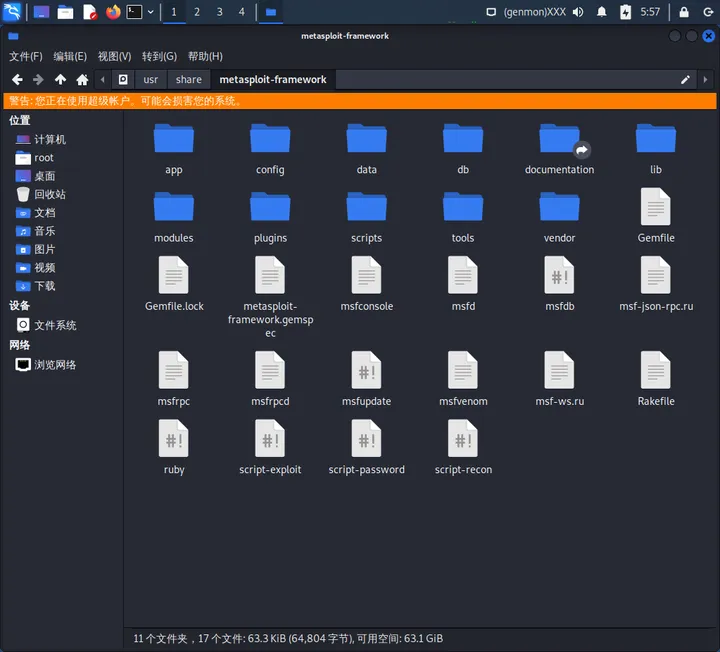Click the share path segment button
Image resolution: width=720 pixels, height=652 pixels.
(x=189, y=79)
